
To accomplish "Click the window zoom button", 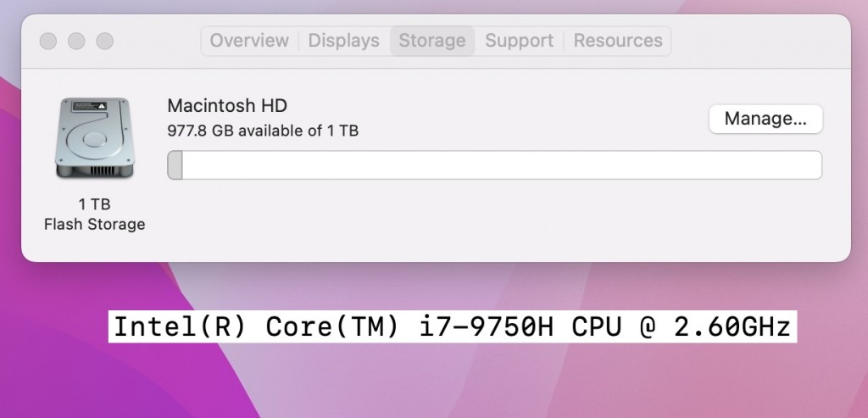I will pos(104,41).
